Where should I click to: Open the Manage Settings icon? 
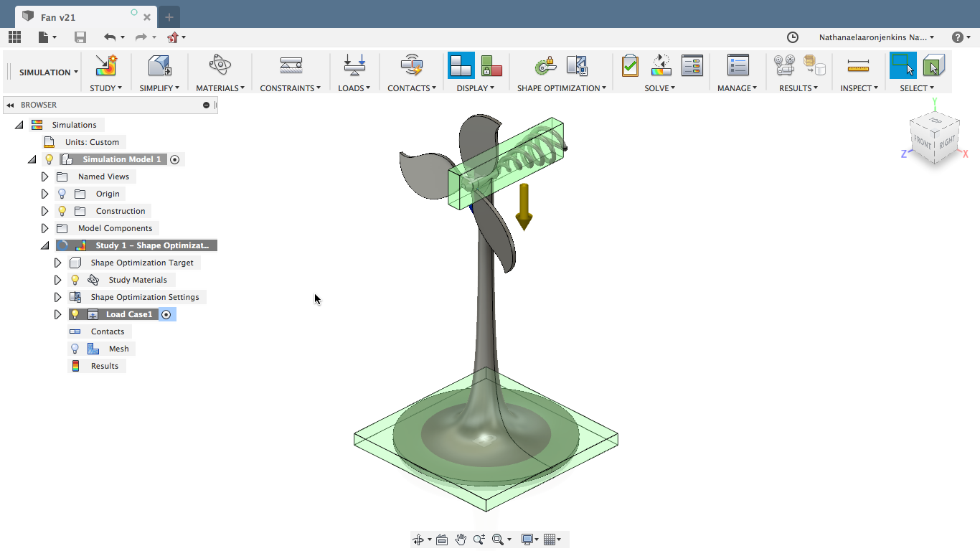pyautogui.click(x=738, y=65)
